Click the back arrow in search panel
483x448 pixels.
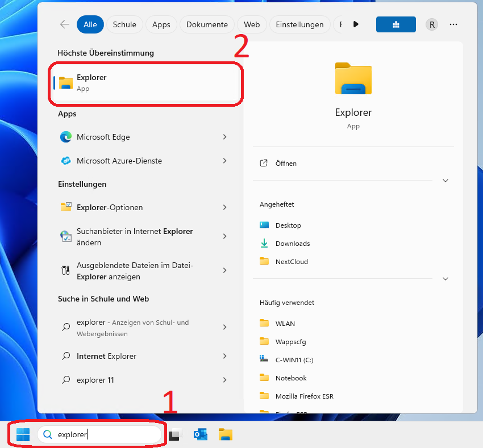65,24
